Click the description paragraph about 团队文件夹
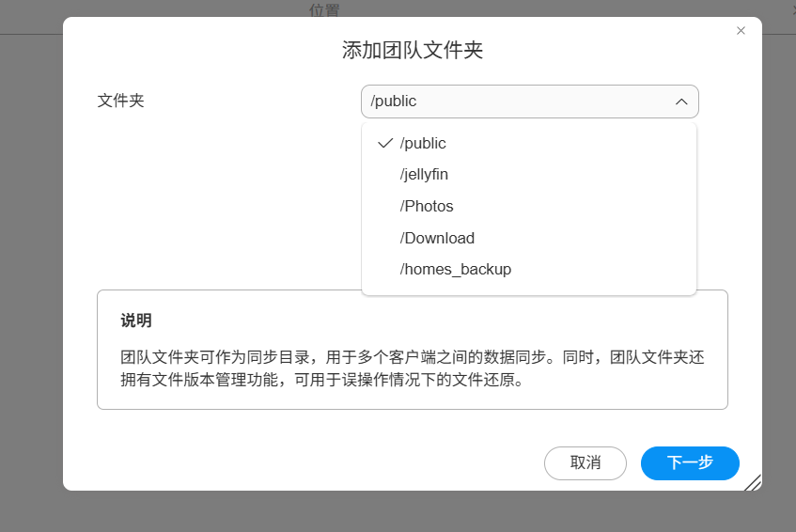This screenshot has height=532, width=796. pos(413,368)
